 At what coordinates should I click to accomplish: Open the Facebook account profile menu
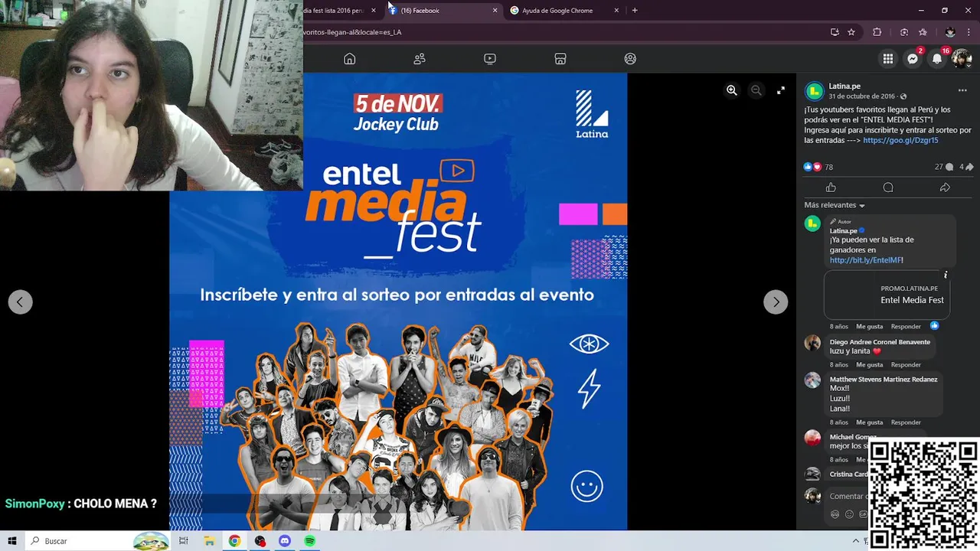(962, 59)
